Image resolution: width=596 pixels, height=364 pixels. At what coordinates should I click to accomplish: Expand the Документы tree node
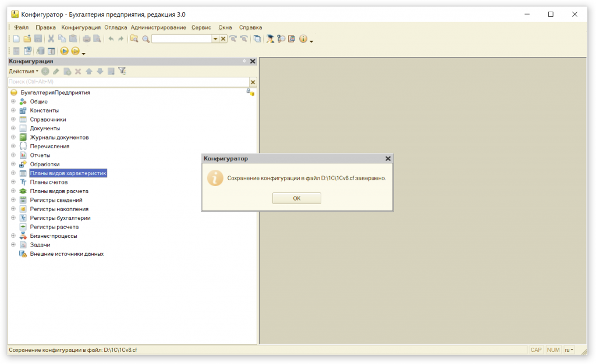13,128
